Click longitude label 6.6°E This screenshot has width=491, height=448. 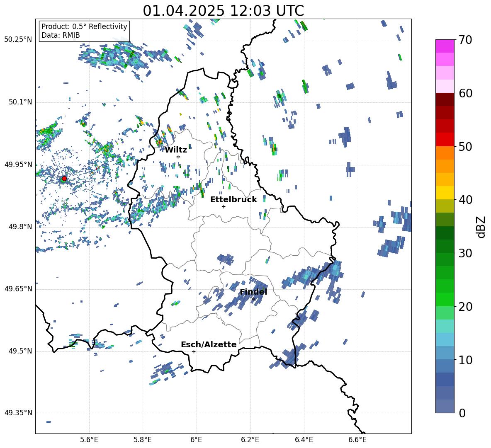[357, 440]
